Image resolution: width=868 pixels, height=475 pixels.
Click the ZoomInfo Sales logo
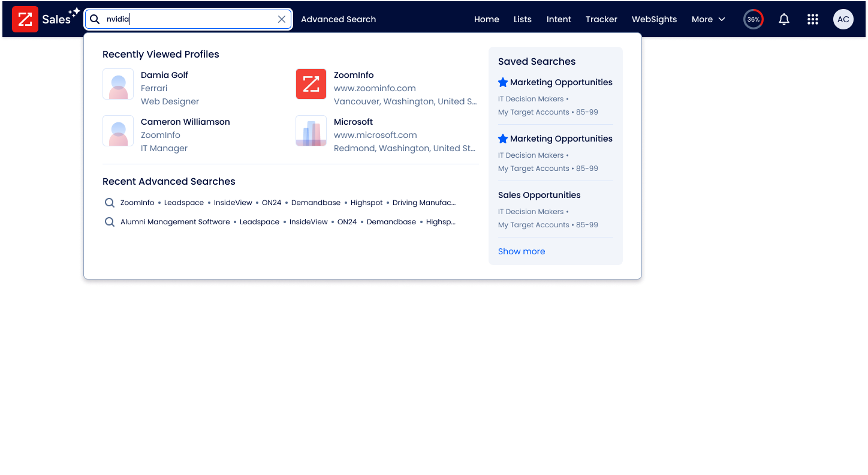(x=46, y=19)
